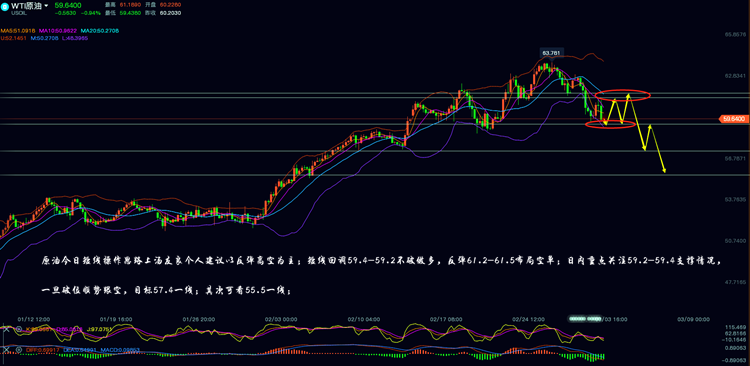Click the 最高 high value 61.1690

pyautogui.click(x=130, y=5)
